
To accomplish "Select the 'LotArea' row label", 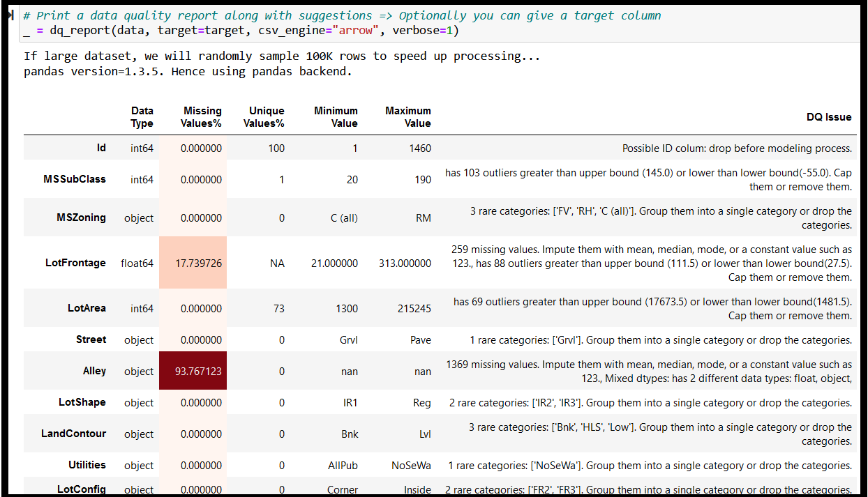I will [87, 308].
